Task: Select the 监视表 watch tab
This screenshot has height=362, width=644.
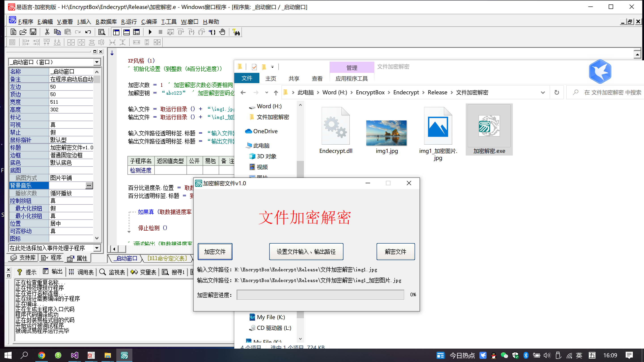Action: point(112,272)
